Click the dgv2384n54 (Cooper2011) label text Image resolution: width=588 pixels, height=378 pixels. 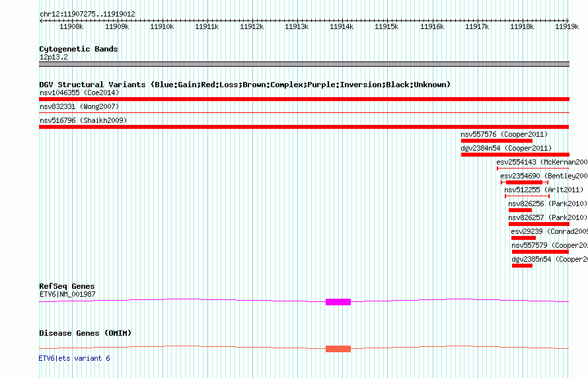506,148
